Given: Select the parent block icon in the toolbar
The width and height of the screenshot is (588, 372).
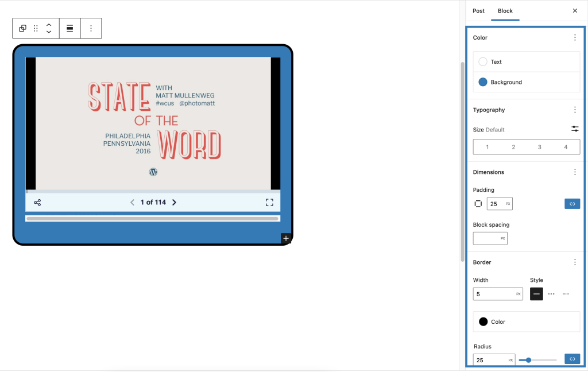Looking at the screenshot, I should tap(23, 28).
